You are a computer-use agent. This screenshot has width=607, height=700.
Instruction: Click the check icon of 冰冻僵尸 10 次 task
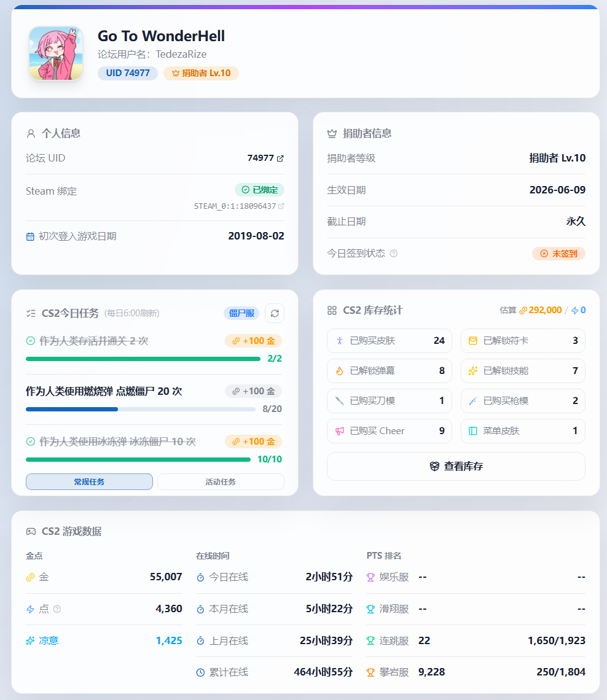coord(30,441)
